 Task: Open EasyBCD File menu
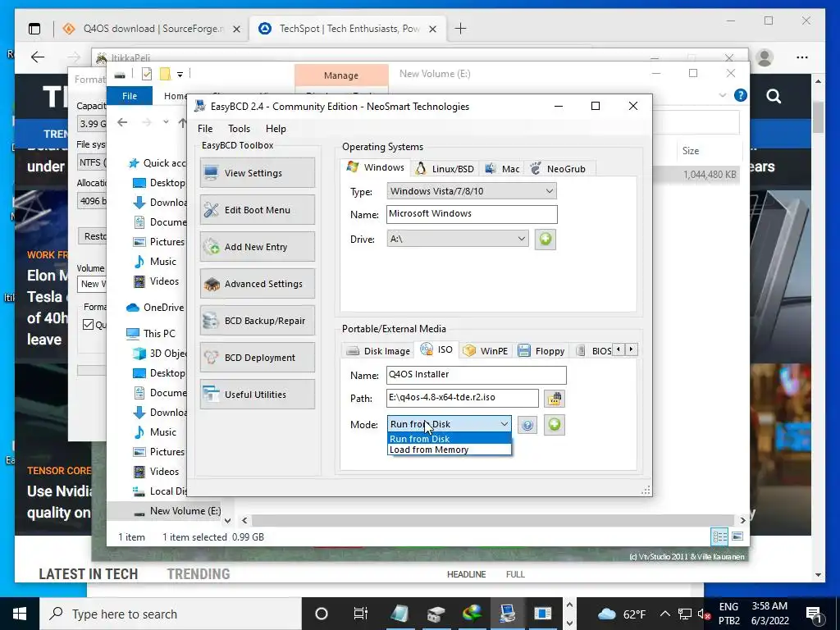click(x=204, y=129)
